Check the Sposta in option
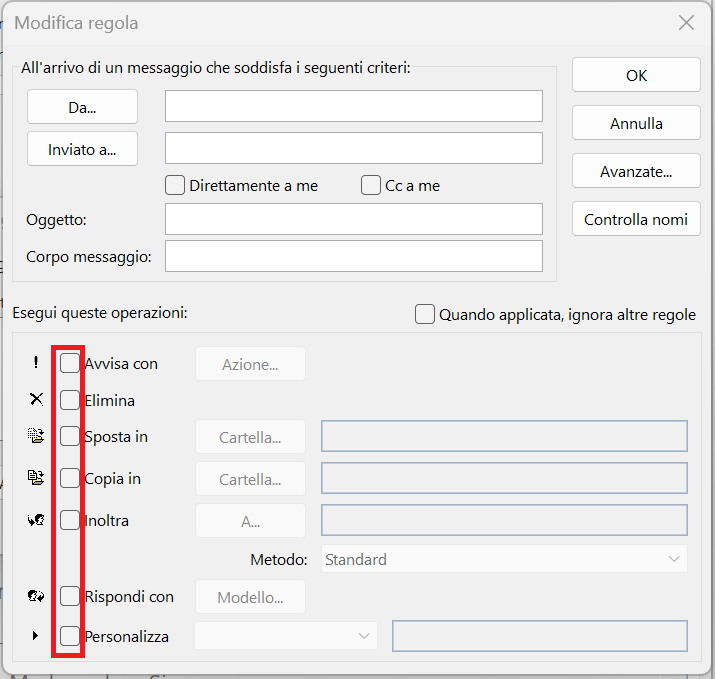 (x=70, y=436)
